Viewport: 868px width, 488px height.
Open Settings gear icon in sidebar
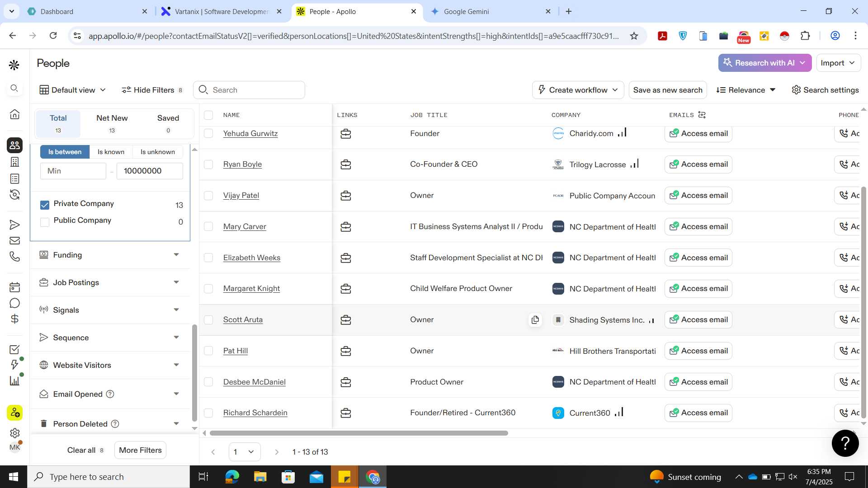[14, 433]
